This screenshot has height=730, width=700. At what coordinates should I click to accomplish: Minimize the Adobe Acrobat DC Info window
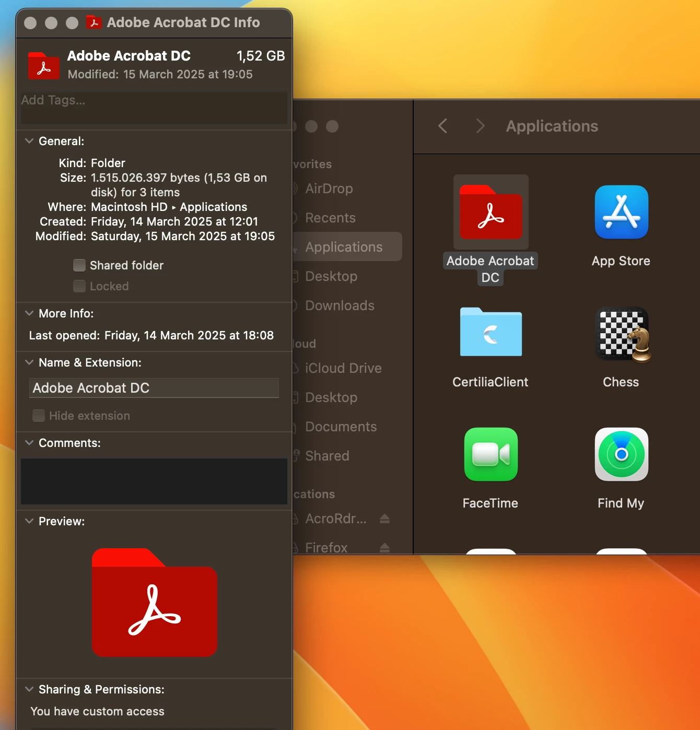tap(51, 23)
